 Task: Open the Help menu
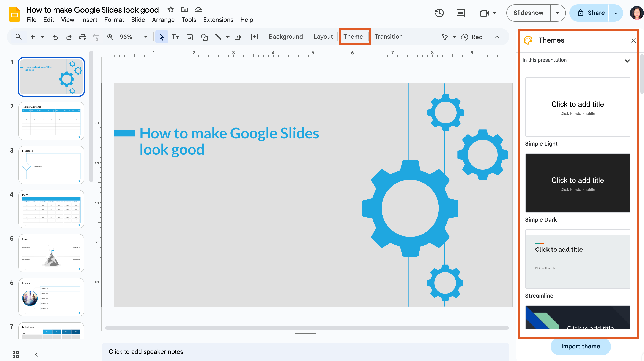247,19
